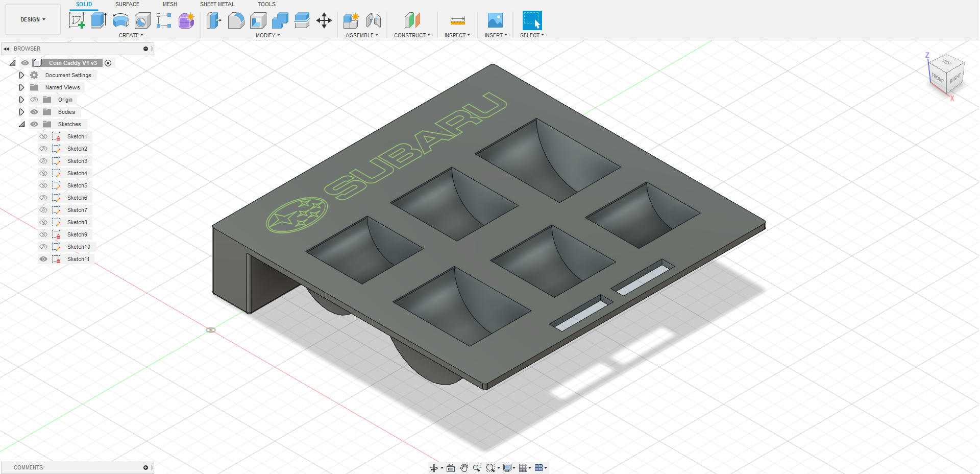Select the Press Pull tool
980x474 pixels.
[214, 20]
